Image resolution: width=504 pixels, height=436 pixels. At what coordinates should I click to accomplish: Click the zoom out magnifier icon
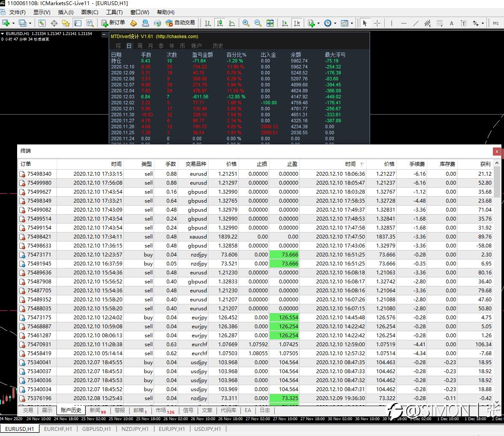click(258, 23)
